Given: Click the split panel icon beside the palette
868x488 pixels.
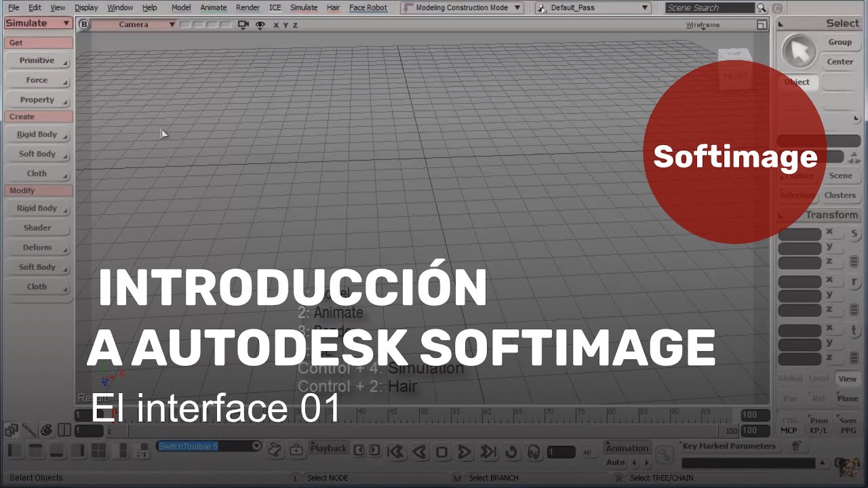Looking at the screenshot, I should coord(64,430).
